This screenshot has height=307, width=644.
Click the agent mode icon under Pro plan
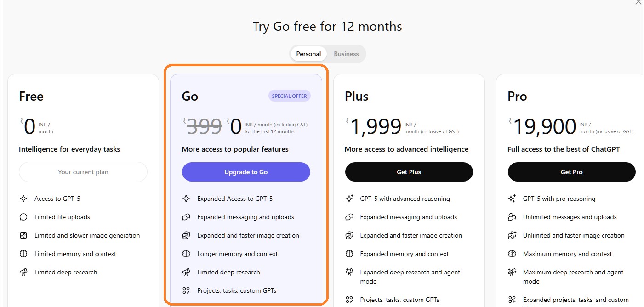[x=512, y=272]
